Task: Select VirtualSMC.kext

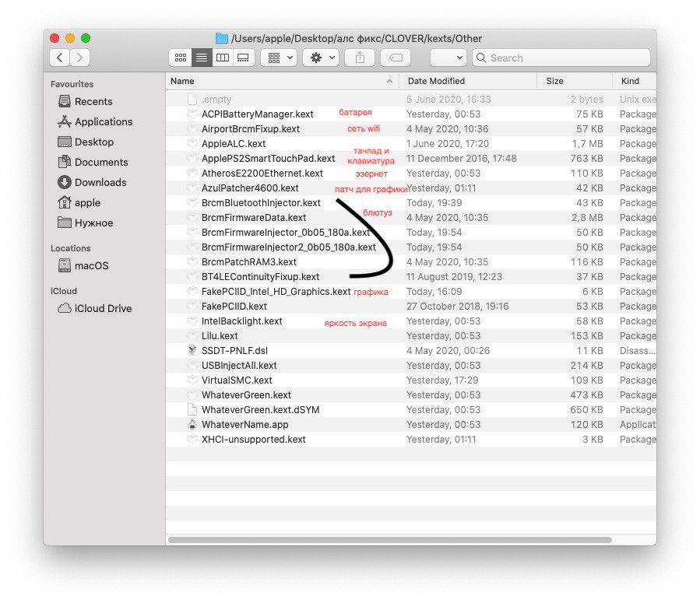Action: pyautogui.click(x=410, y=380)
